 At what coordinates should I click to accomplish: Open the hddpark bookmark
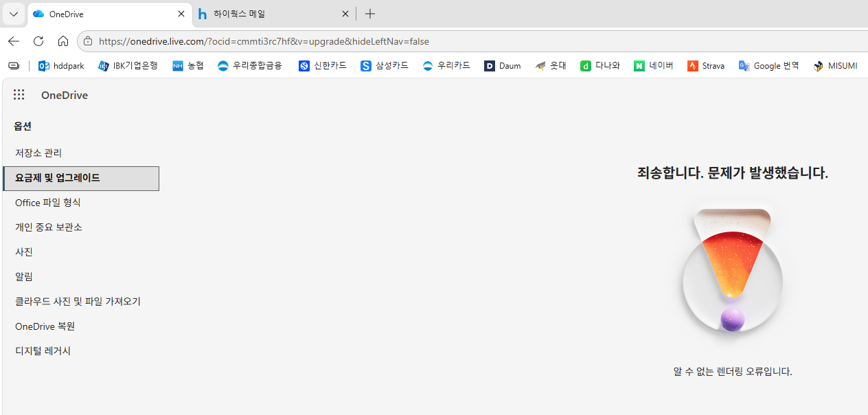coord(61,66)
